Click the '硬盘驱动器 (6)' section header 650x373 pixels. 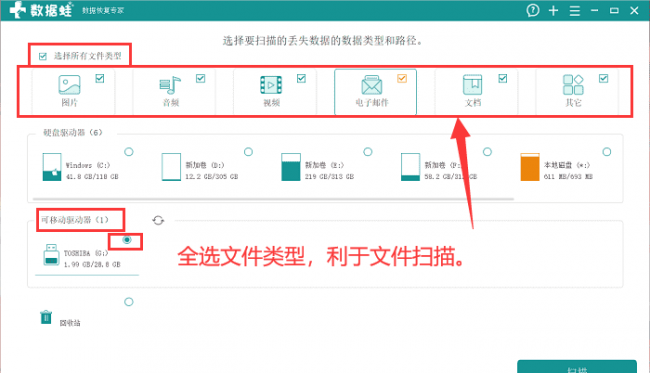pyautogui.click(x=73, y=133)
